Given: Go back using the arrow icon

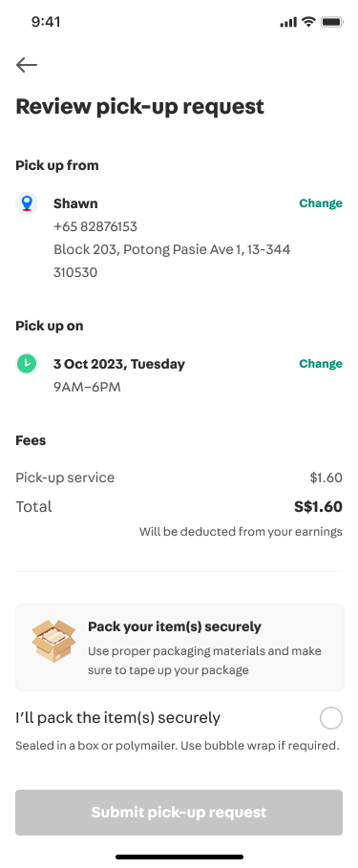Looking at the screenshot, I should [27, 65].
